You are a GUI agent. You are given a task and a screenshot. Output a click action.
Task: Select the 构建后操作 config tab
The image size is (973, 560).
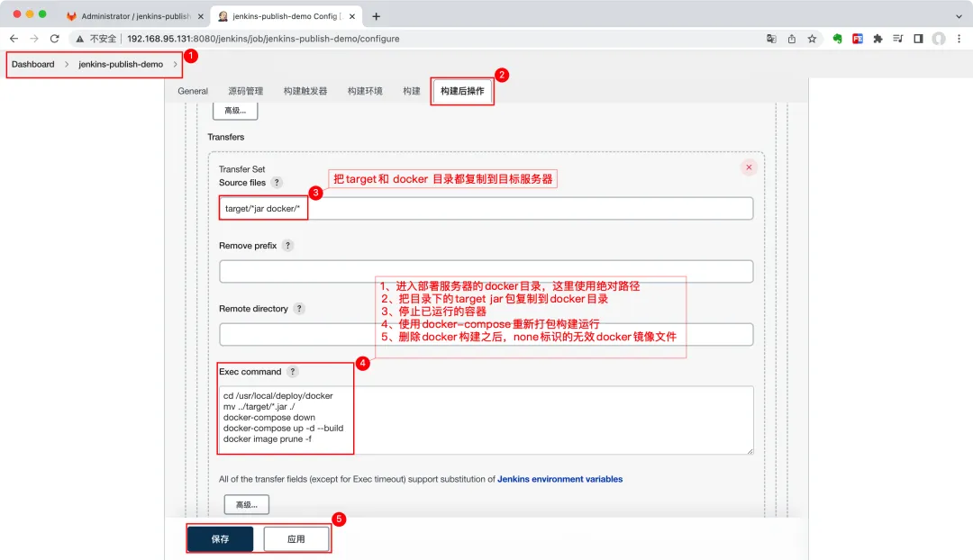pyautogui.click(x=462, y=91)
